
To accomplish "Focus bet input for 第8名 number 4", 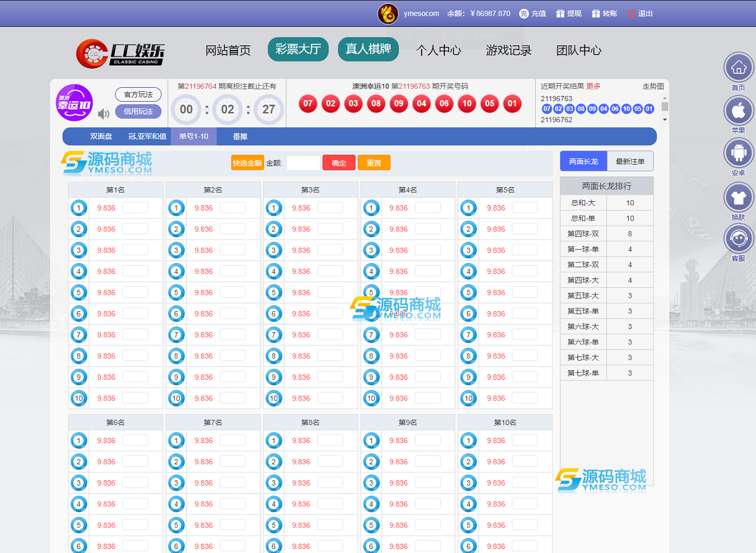I will [x=330, y=504].
